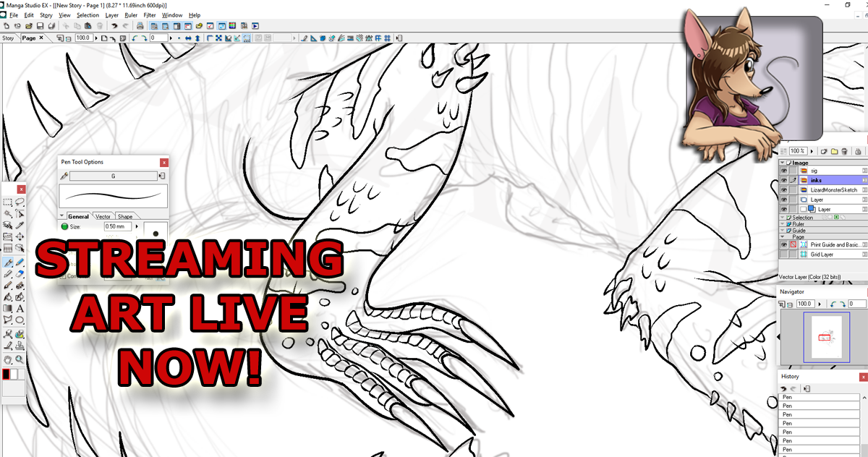Select the Magic Wand tool
The height and width of the screenshot is (457, 868).
click(7, 213)
